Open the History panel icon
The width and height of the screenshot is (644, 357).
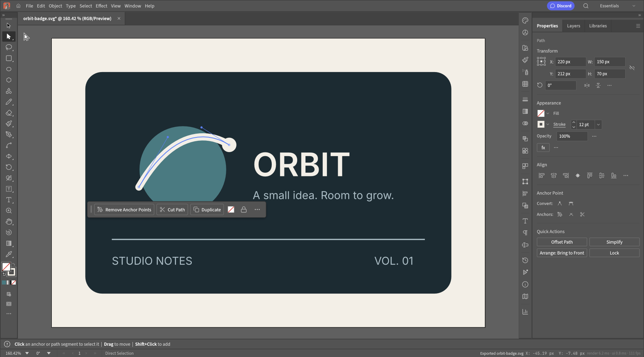525,260
